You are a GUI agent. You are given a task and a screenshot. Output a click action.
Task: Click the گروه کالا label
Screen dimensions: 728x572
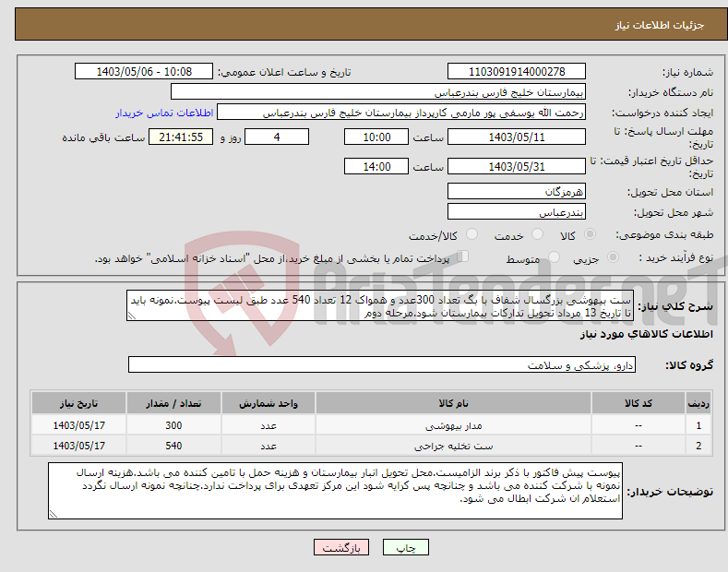coord(689,365)
